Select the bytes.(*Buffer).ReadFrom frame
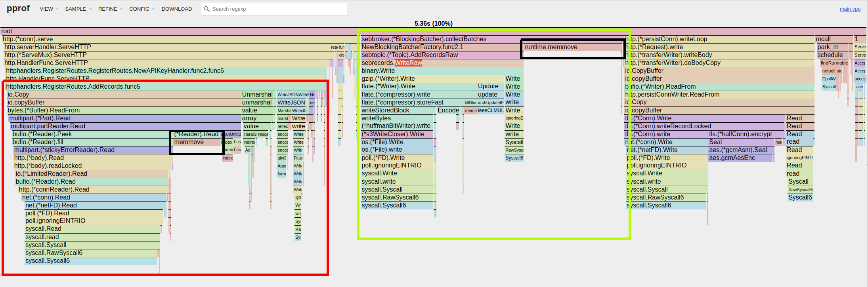Image resolution: width=868 pixels, height=287 pixels. [124, 110]
